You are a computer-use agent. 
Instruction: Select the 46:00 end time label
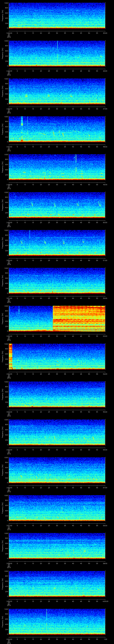pos(105,71)
